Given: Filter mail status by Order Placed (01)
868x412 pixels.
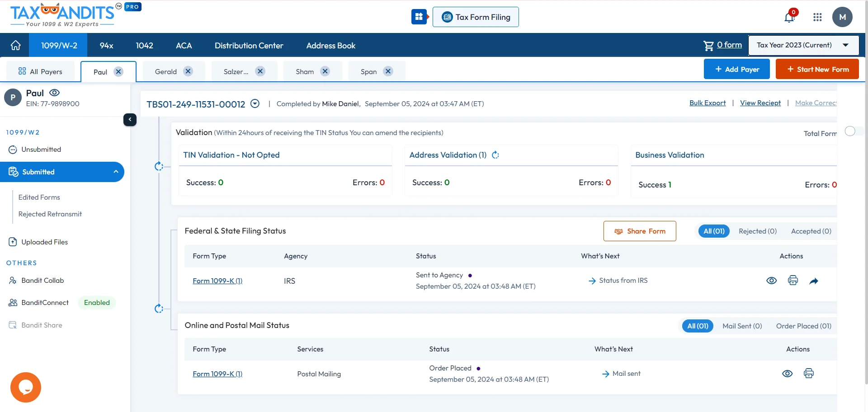Looking at the screenshot, I should (803, 326).
